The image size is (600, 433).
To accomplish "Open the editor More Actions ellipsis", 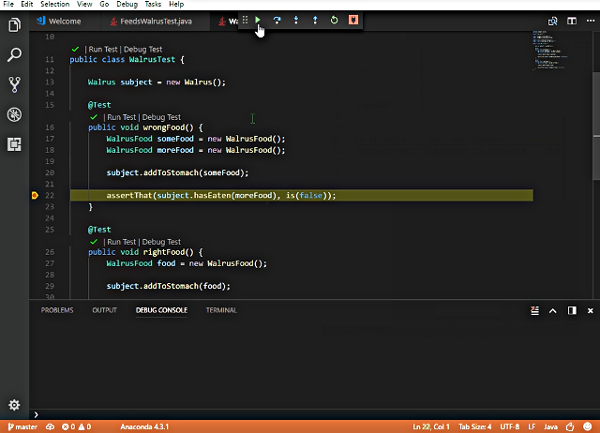I will tap(590, 21).
